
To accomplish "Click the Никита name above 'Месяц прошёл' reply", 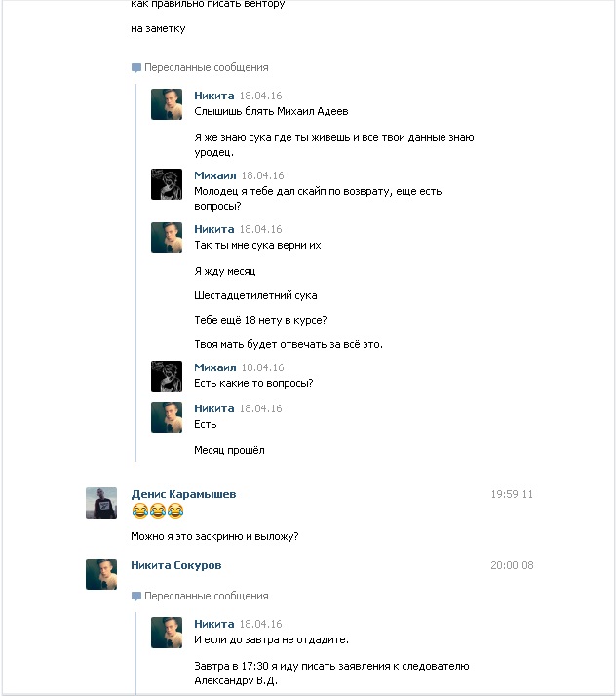I will click(x=213, y=408).
